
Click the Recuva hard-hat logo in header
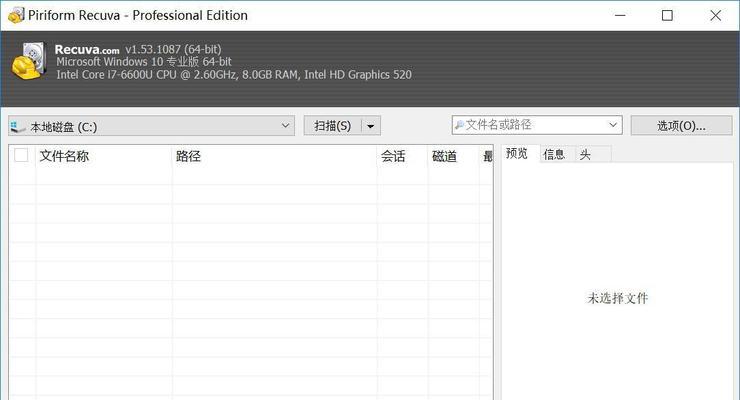pyautogui.click(x=29, y=61)
